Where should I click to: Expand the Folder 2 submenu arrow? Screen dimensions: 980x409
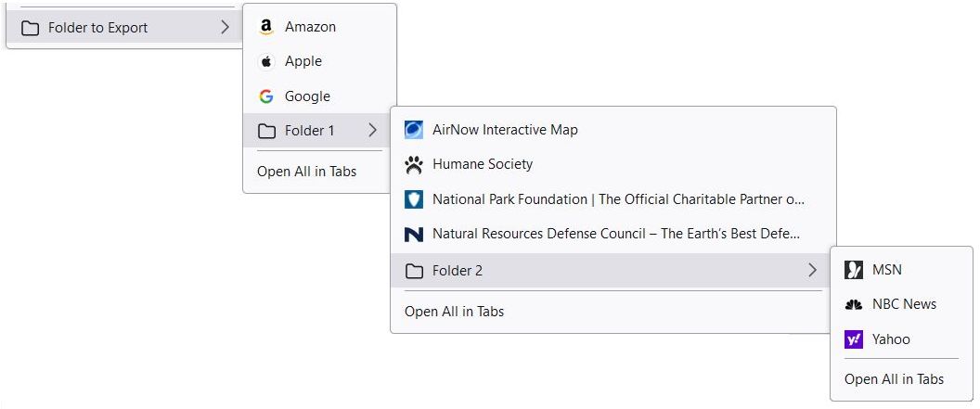pyautogui.click(x=813, y=271)
